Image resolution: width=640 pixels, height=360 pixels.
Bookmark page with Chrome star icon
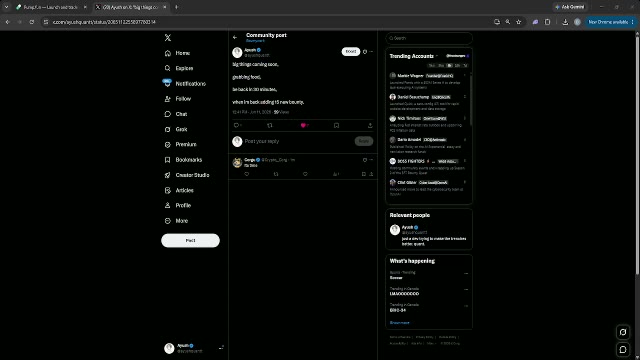518,22
